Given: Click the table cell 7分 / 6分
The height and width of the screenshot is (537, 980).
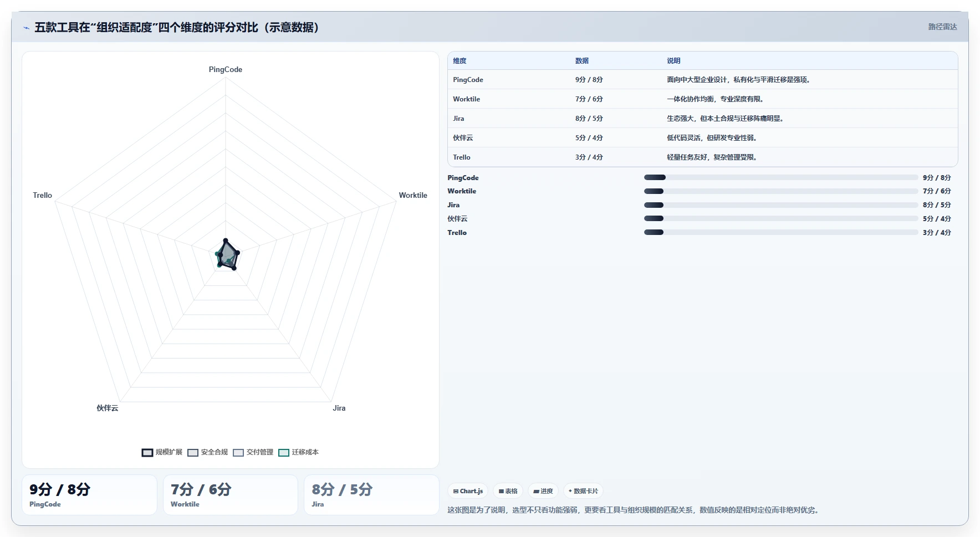Looking at the screenshot, I should [589, 99].
